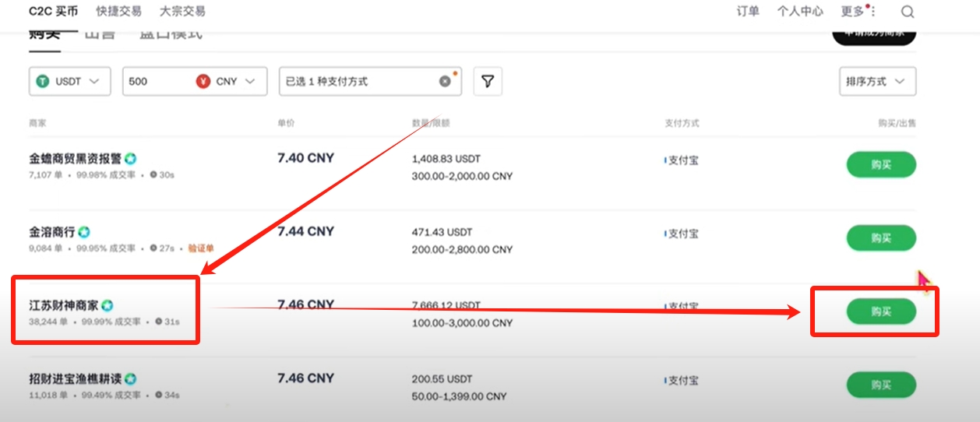
Task: Switch to 大宗交易 in top navigation
Action: tap(182, 12)
